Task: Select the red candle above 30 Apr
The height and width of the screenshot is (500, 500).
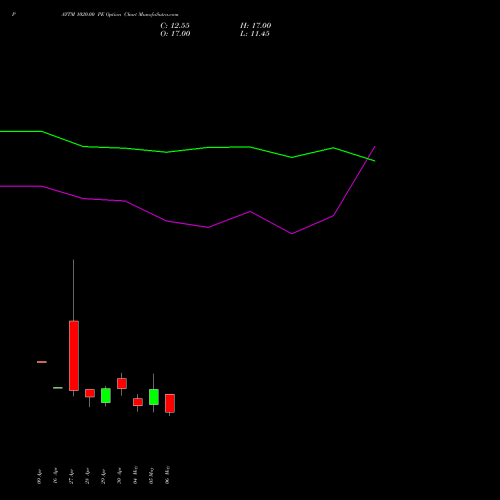Action: [x=122, y=383]
